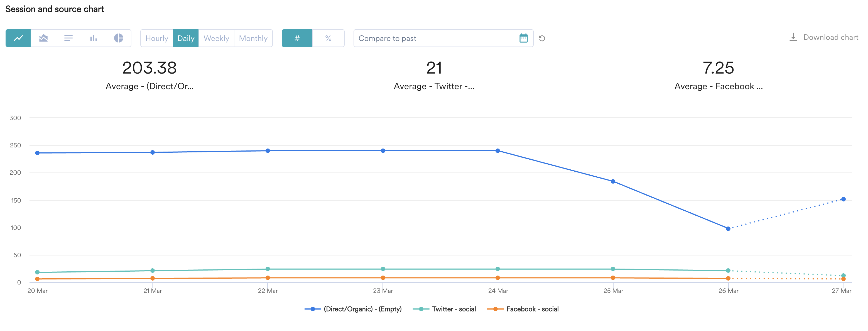Switch to the Weekly granularity tab
This screenshot has width=868, height=331.
[216, 38]
